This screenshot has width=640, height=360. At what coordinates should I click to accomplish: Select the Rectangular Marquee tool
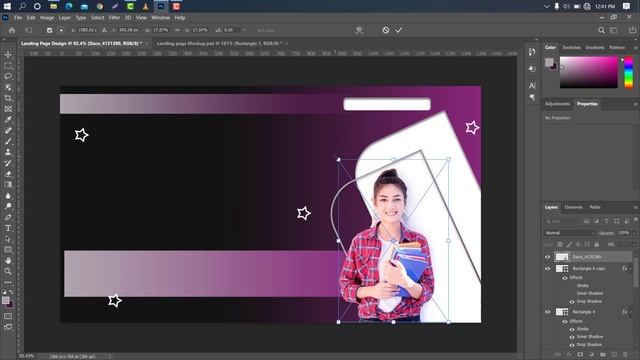coord(8,65)
